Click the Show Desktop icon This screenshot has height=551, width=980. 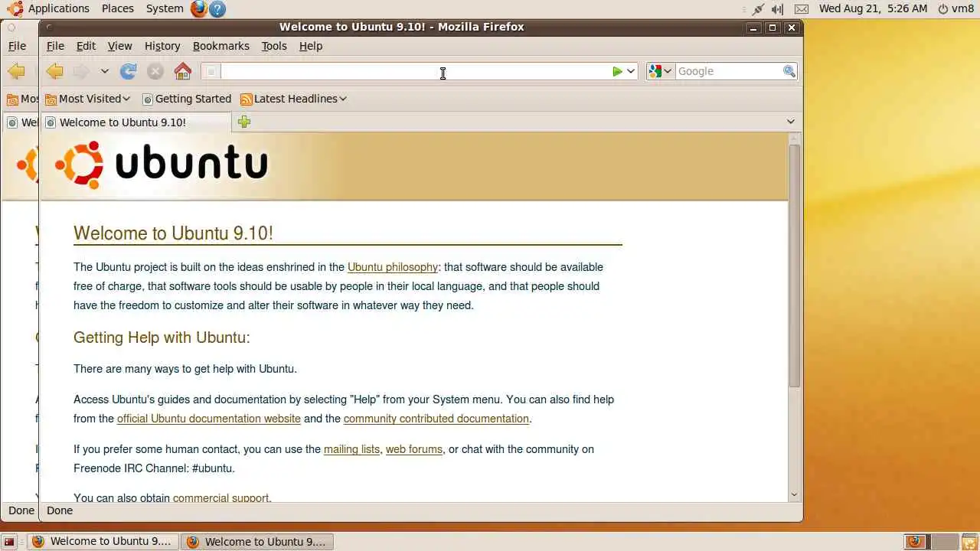pyautogui.click(x=9, y=542)
